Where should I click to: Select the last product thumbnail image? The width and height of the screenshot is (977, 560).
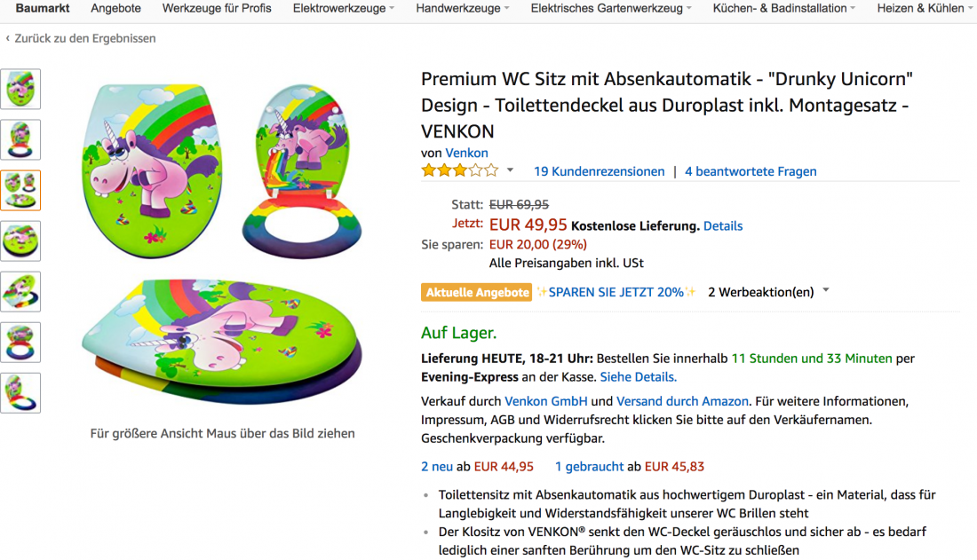pyautogui.click(x=20, y=392)
